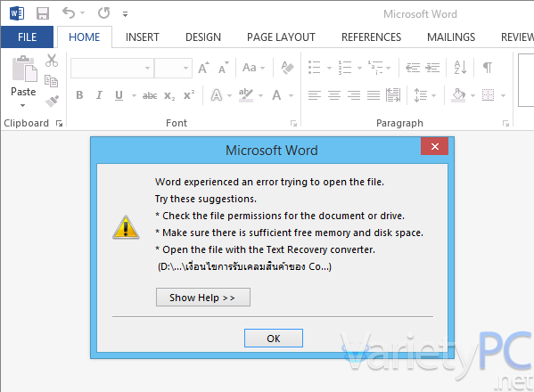Open the FILE tab
The height and width of the screenshot is (392, 534).
coord(28,37)
